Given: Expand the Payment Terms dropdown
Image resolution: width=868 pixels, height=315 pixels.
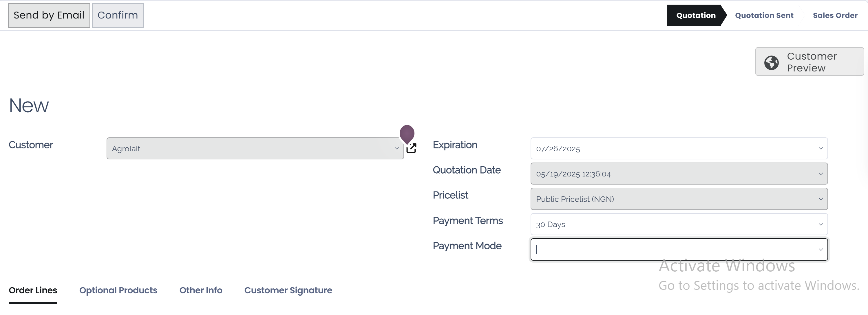Looking at the screenshot, I should (821, 224).
